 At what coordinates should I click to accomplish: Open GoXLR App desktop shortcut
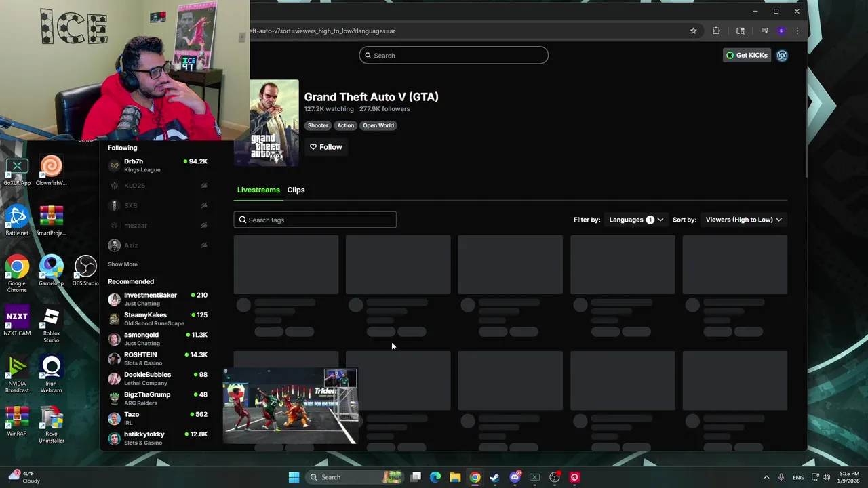pyautogui.click(x=17, y=171)
